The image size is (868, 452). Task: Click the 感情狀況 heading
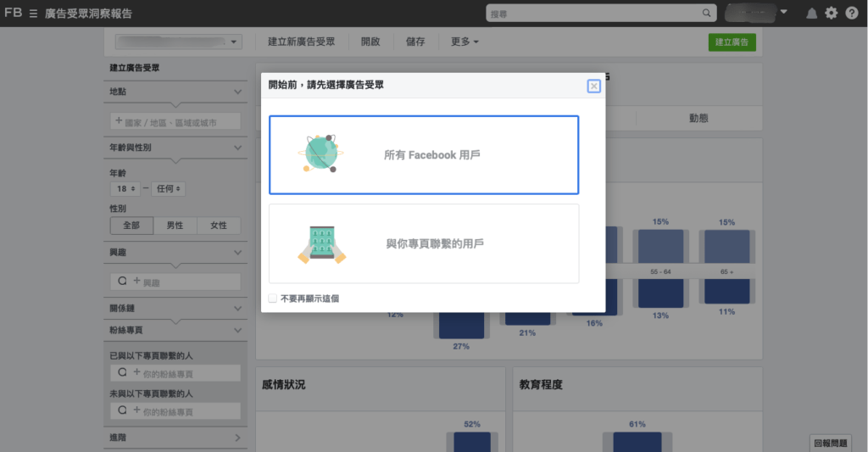(283, 384)
